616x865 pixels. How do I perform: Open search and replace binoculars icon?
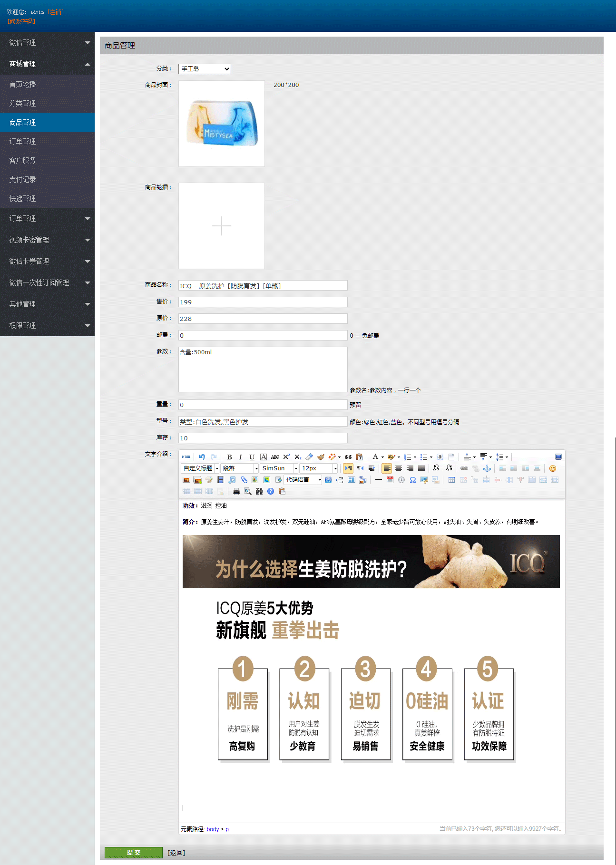click(x=259, y=491)
